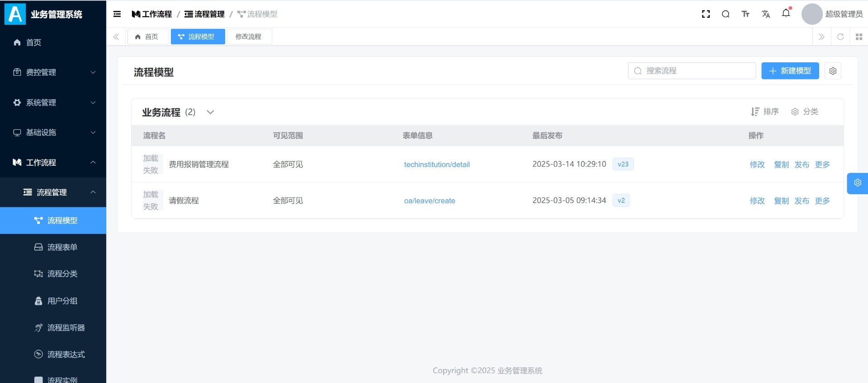Switch to the 首页 tab
The height and width of the screenshot is (383, 868).
click(148, 37)
